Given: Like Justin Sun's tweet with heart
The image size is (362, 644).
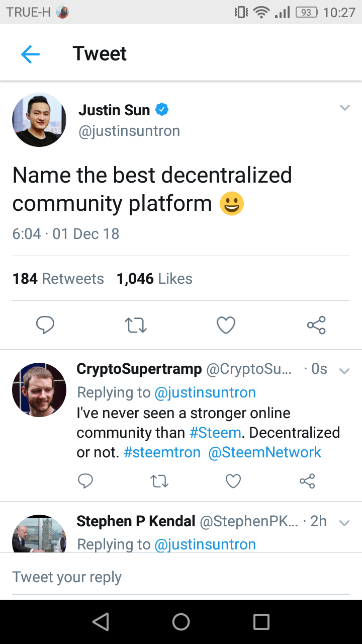Looking at the screenshot, I should pyautogui.click(x=226, y=325).
